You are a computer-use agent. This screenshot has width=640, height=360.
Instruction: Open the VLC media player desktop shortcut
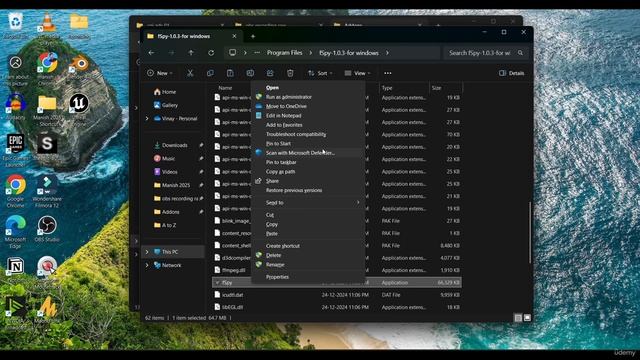47,24
